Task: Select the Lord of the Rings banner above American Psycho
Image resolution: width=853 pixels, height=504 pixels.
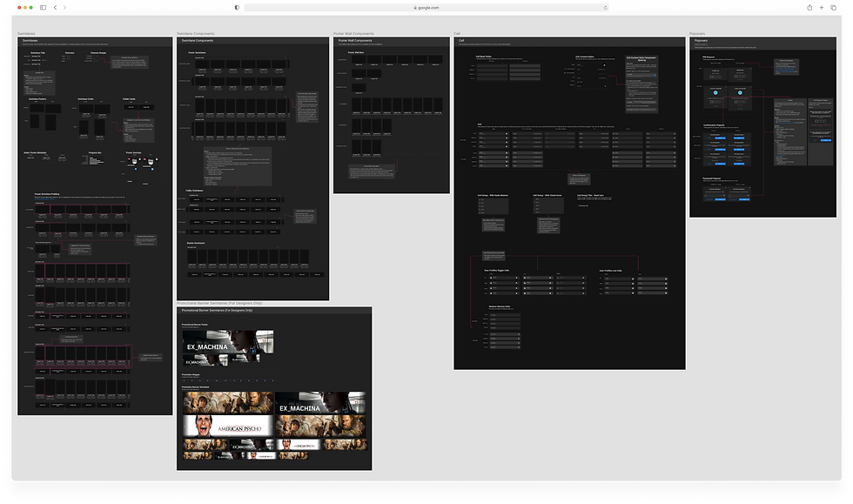Action: coord(228,403)
